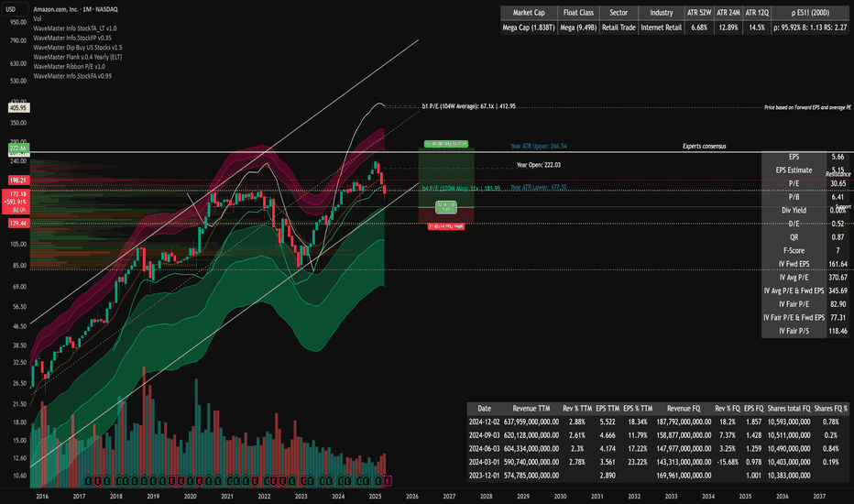Click the Year Open: 222.03 label
The height and width of the screenshot is (504, 854).
click(x=538, y=165)
